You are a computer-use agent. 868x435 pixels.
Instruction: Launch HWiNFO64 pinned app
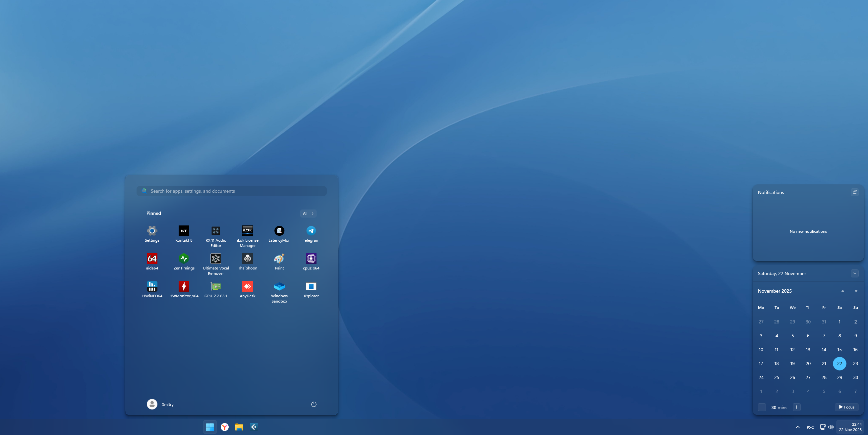(152, 286)
